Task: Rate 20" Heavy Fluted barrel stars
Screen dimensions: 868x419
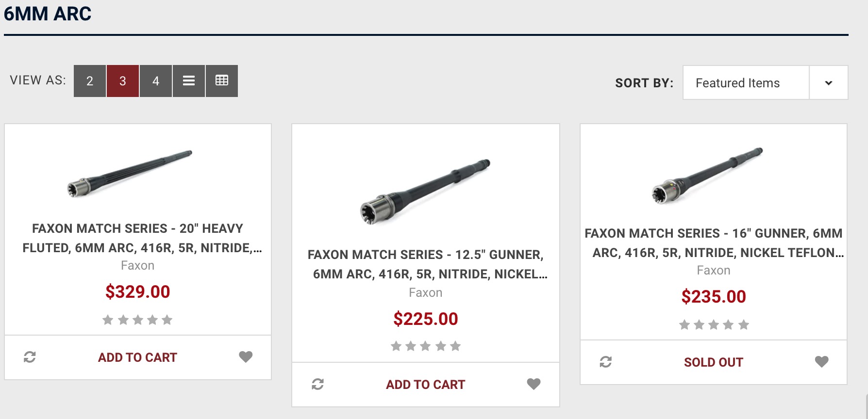Action: click(x=137, y=320)
